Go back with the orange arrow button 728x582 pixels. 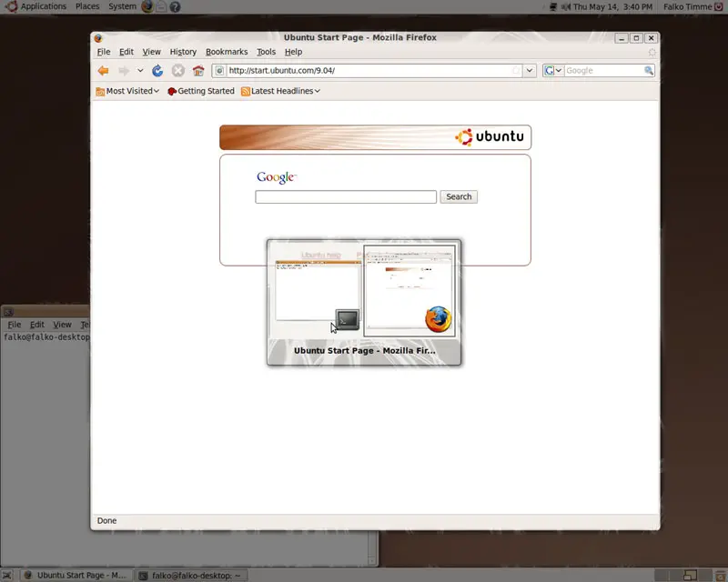[x=103, y=71]
